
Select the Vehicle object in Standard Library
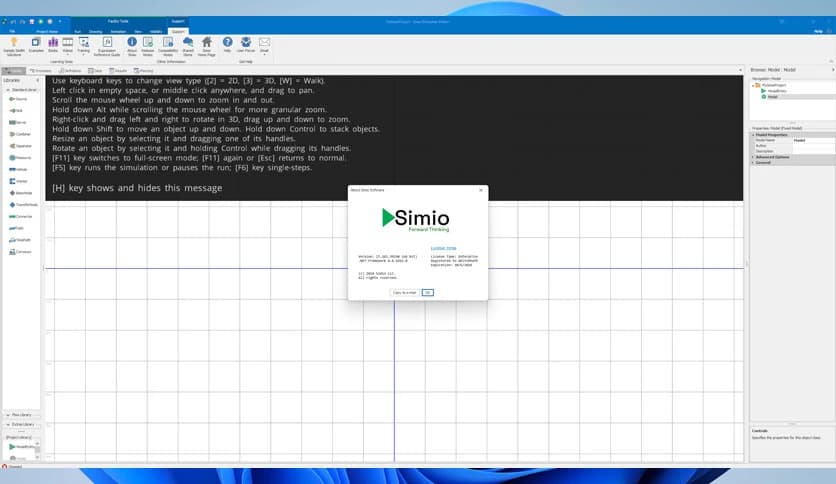pos(19,170)
